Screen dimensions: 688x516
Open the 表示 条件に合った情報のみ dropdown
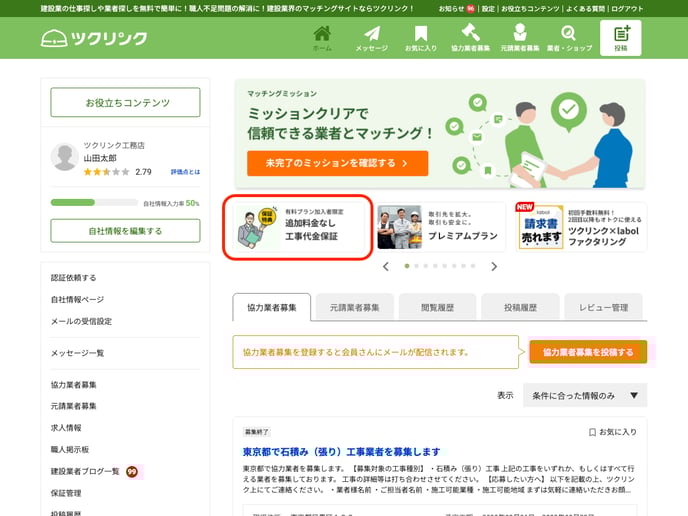tap(585, 395)
